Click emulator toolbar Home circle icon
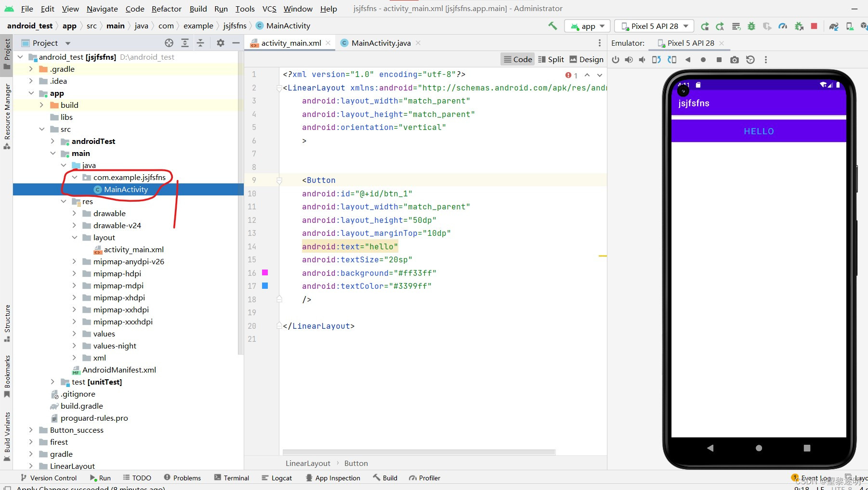 [x=703, y=60]
